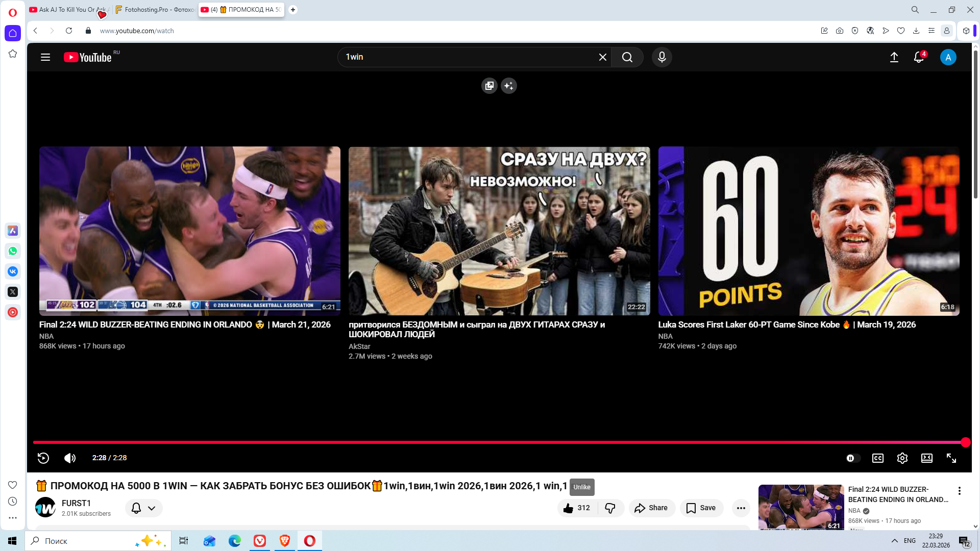This screenshot has width=980, height=551.
Task: Mute the video volume
Action: [x=70, y=458]
